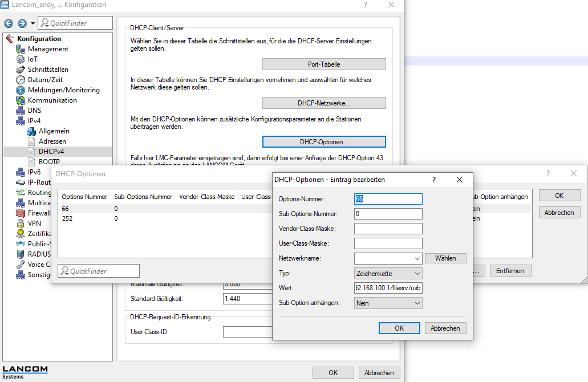Click the forward navigation arrow icon

click(22, 23)
